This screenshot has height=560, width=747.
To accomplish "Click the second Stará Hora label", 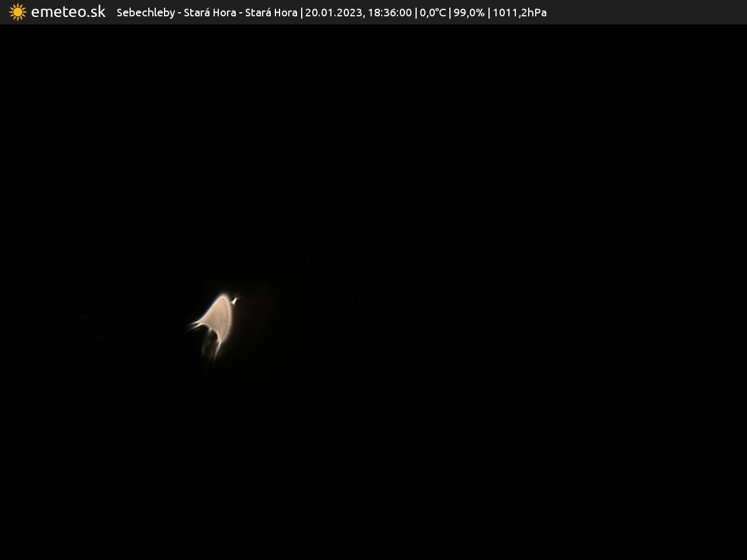I will click(271, 13).
